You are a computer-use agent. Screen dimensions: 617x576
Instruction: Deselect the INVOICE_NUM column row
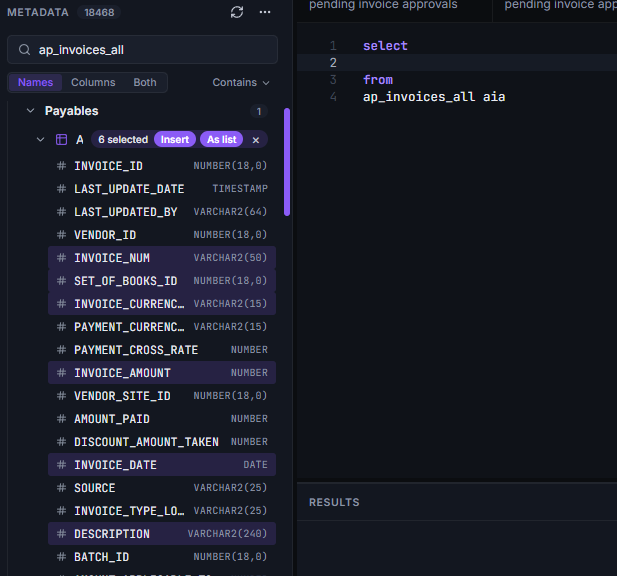(162, 258)
